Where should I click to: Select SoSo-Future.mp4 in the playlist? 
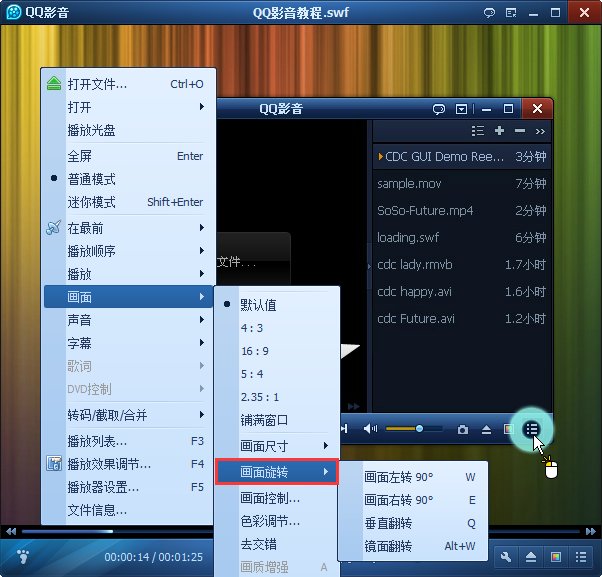[462, 210]
